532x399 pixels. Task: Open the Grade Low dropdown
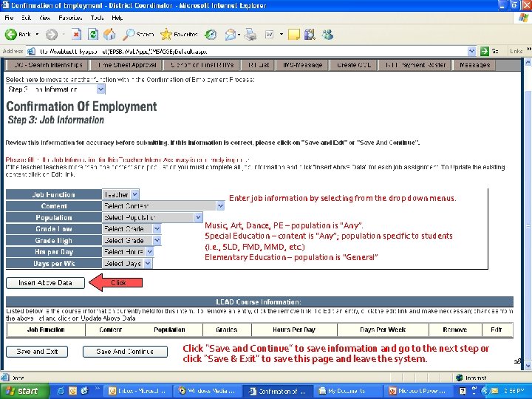[157, 229]
